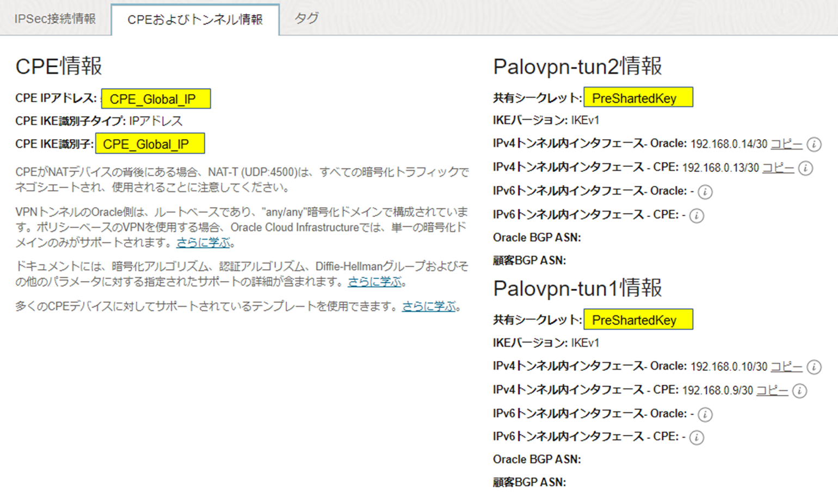
Task: Click Oracle BGP ASN label under tun1
Action: [x=537, y=459]
